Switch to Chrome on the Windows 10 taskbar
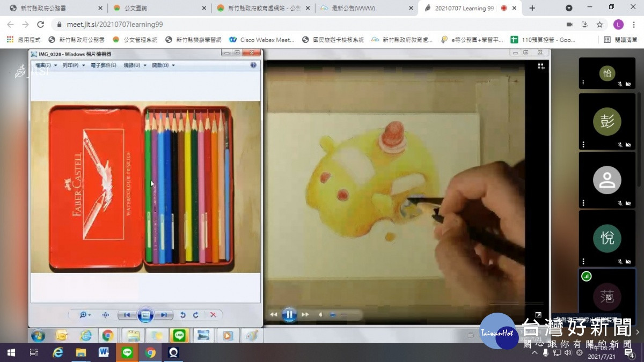This screenshot has width=644, height=362. [150, 352]
